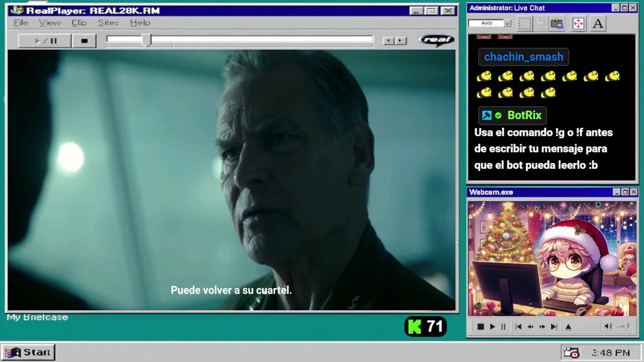The width and height of the screenshot is (644, 362).
Task: Open the View menu in RealPlayer
Action: (49, 23)
